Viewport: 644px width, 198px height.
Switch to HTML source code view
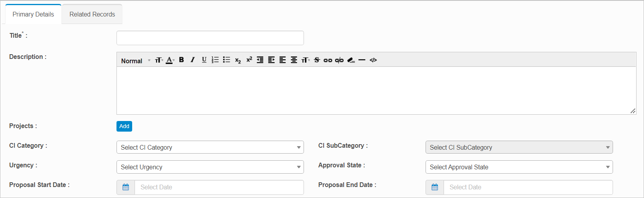coord(373,60)
